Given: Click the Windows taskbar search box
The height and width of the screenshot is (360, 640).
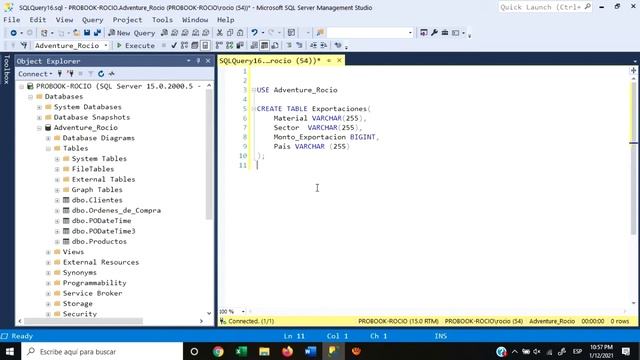Looking at the screenshot, I should coord(102,351).
